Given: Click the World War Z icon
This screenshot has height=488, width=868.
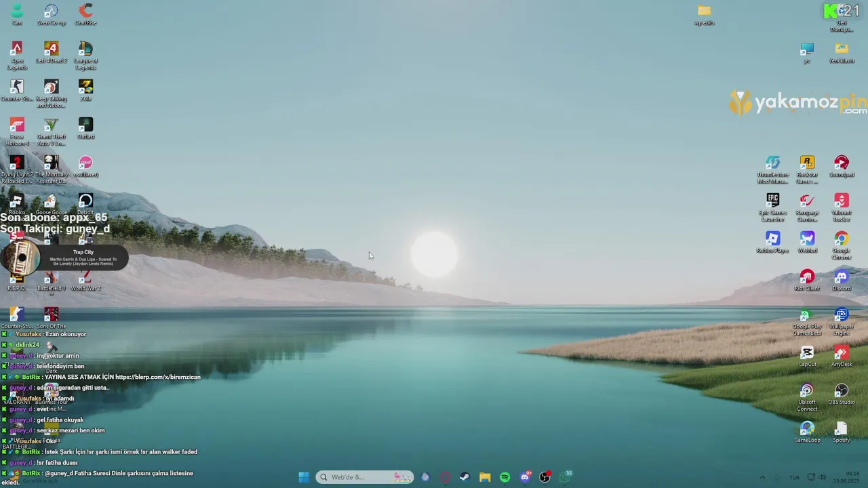Looking at the screenshot, I should pos(85,280).
